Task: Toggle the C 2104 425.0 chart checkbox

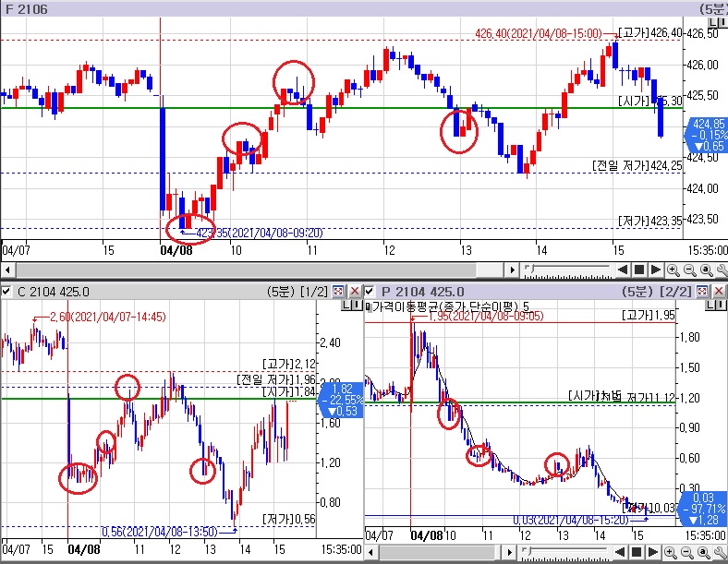Action: click(6, 292)
